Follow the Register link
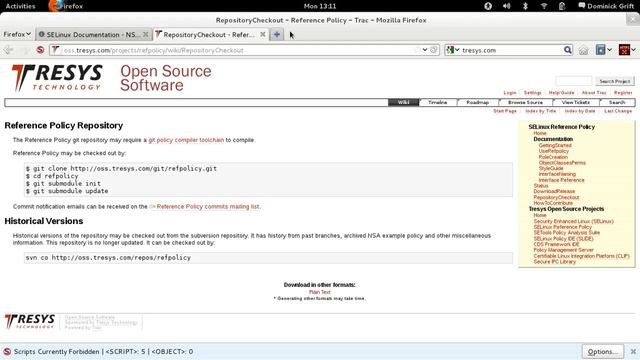Viewport: 640px width, 360px height. tap(623, 93)
